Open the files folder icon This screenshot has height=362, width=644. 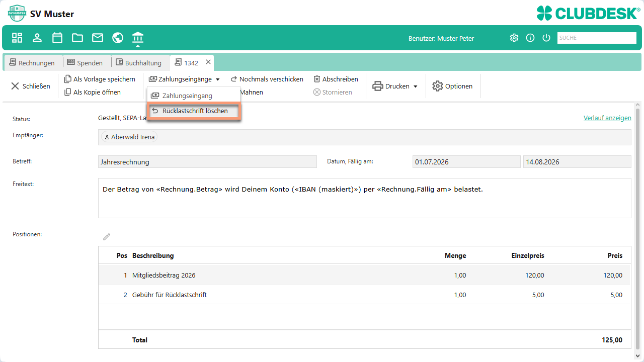(77, 38)
